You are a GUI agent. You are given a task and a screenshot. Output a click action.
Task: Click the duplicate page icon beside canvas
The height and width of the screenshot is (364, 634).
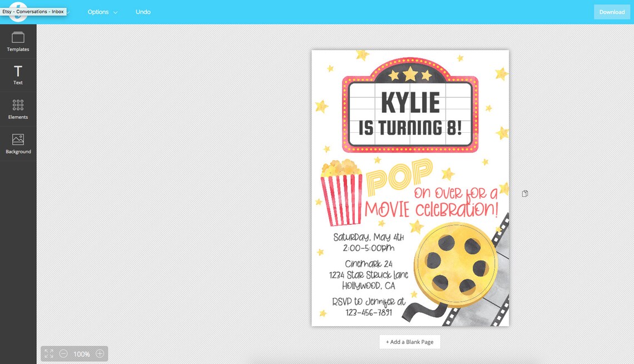pyautogui.click(x=525, y=193)
